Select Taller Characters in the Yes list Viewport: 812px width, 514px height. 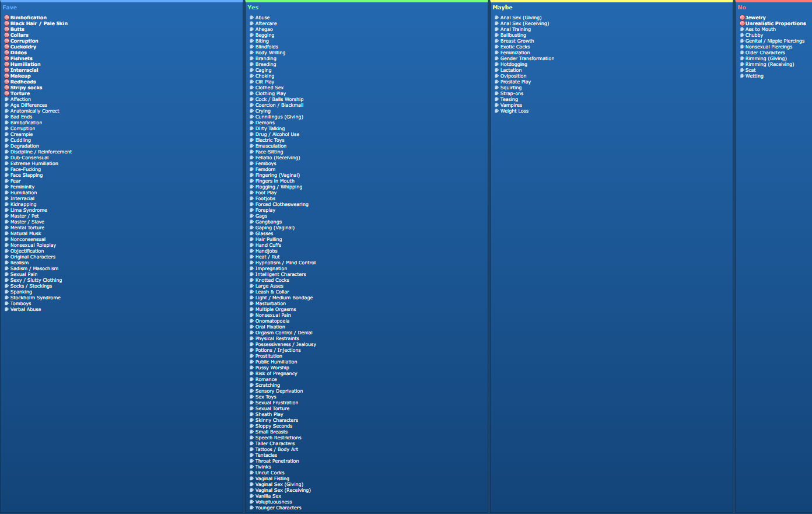[x=275, y=443]
